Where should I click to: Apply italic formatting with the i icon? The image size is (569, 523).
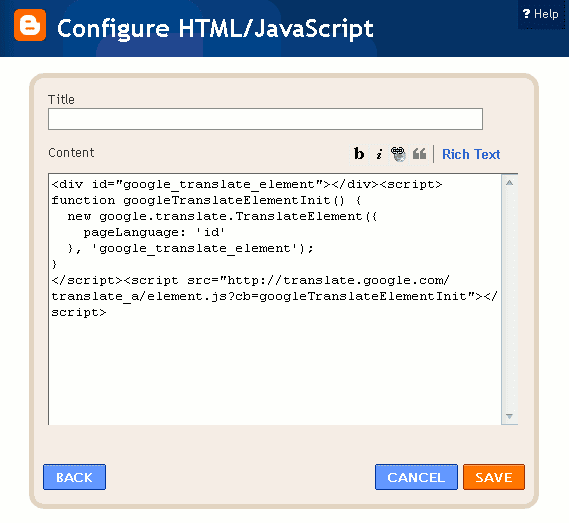pos(379,154)
